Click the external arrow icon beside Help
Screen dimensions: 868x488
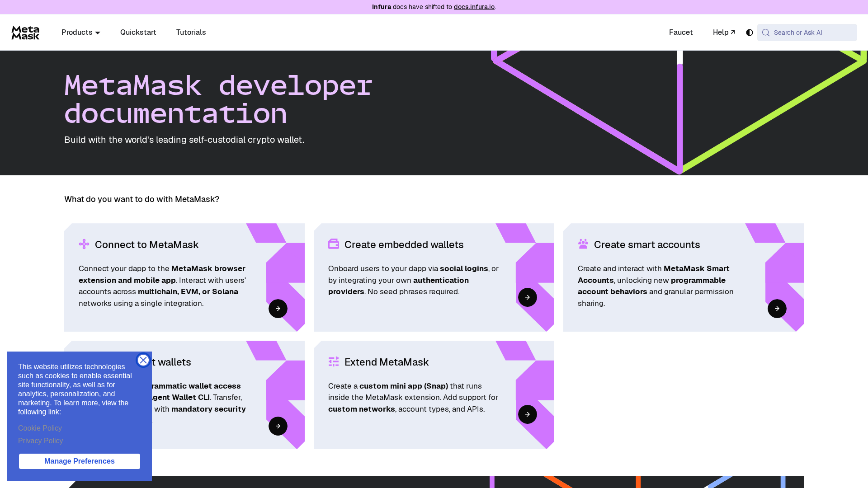(733, 32)
